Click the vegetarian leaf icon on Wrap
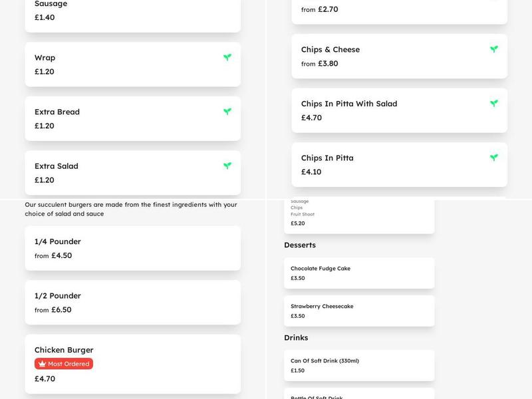Viewport: 532px width, 399px height. point(227,58)
